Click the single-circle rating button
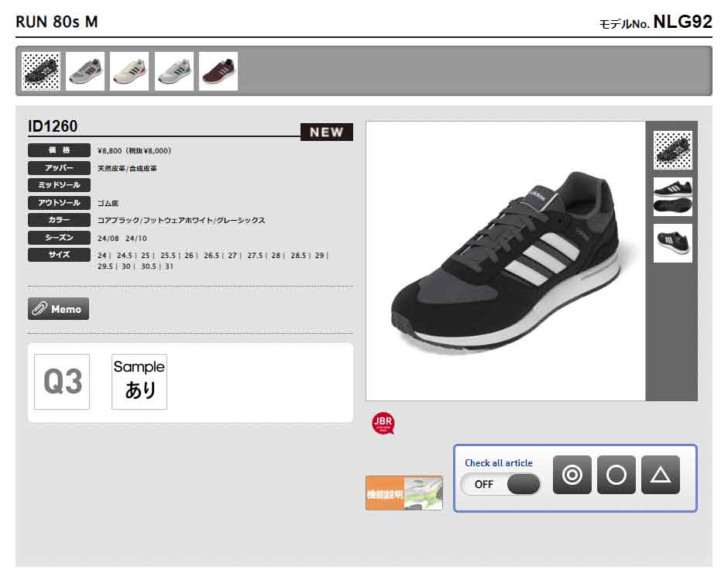728x584 pixels. pyautogui.click(x=616, y=475)
